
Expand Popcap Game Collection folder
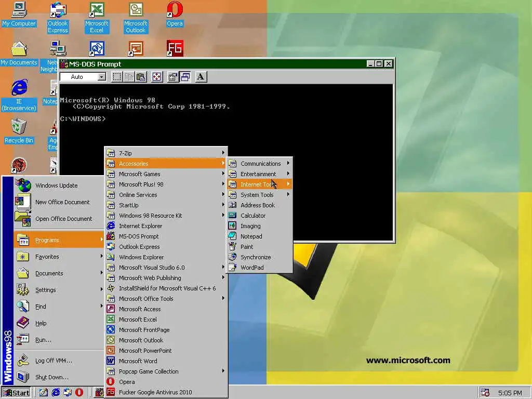tap(166, 371)
